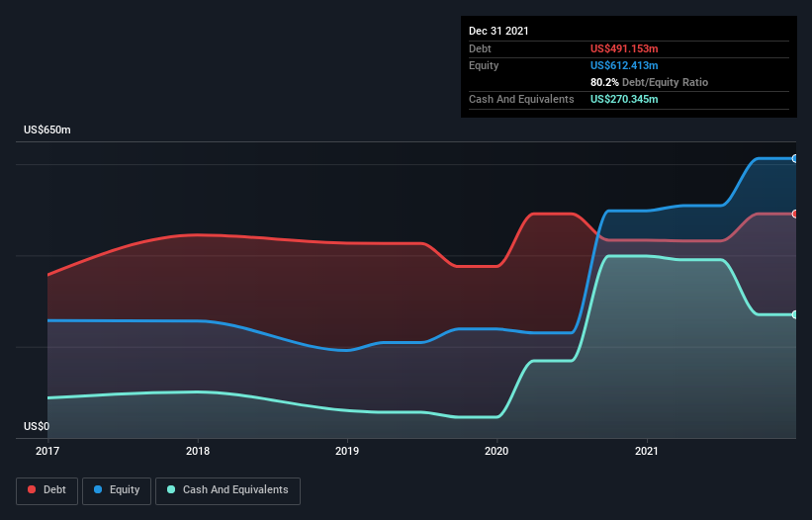Click the 2021 x-axis label

tap(647, 451)
